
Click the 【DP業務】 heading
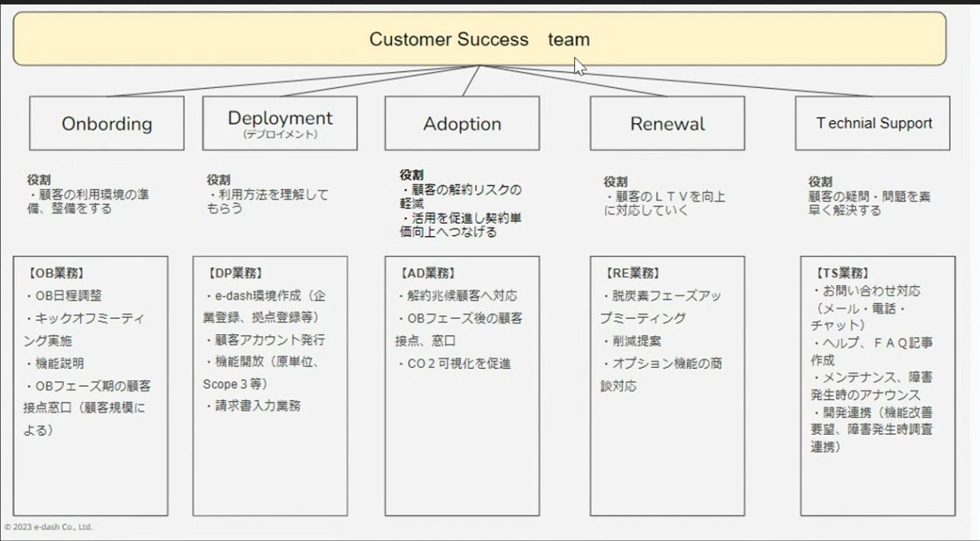pyautogui.click(x=235, y=273)
